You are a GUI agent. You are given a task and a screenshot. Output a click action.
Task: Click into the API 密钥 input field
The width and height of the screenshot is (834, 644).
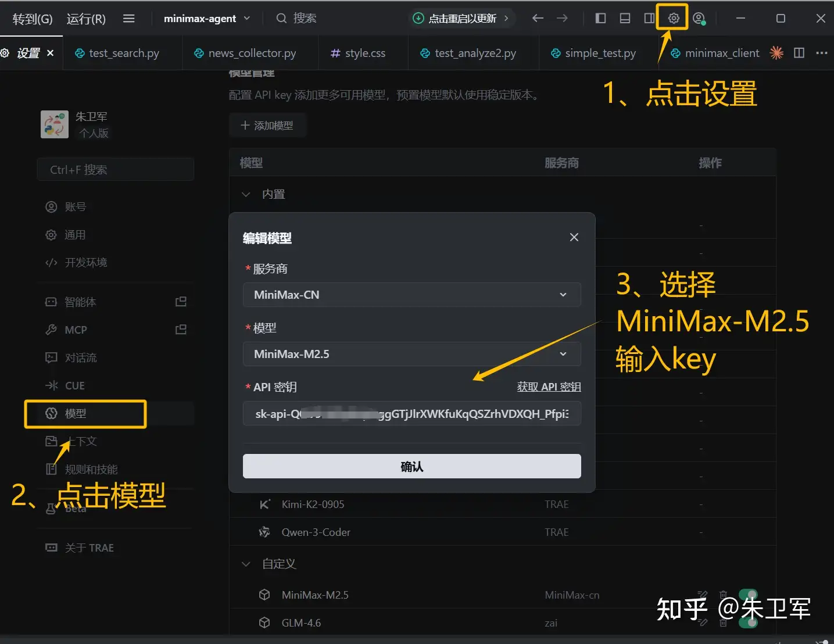pos(411,413)
